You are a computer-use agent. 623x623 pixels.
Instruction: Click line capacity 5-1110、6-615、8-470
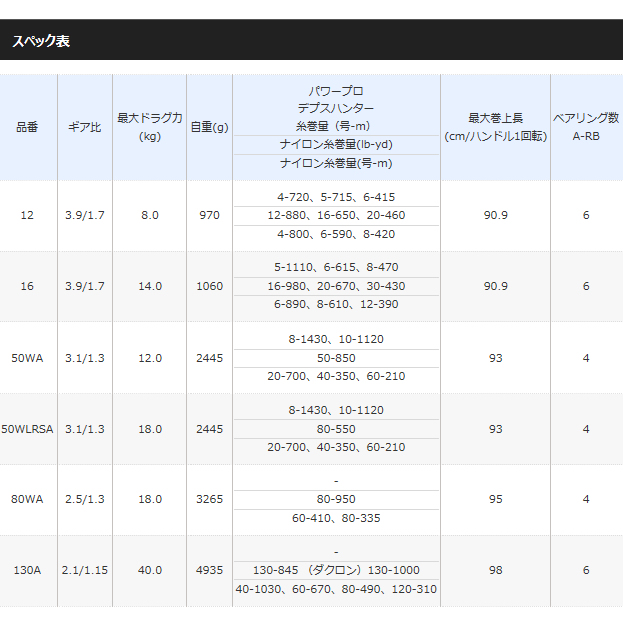coord(336,267)
